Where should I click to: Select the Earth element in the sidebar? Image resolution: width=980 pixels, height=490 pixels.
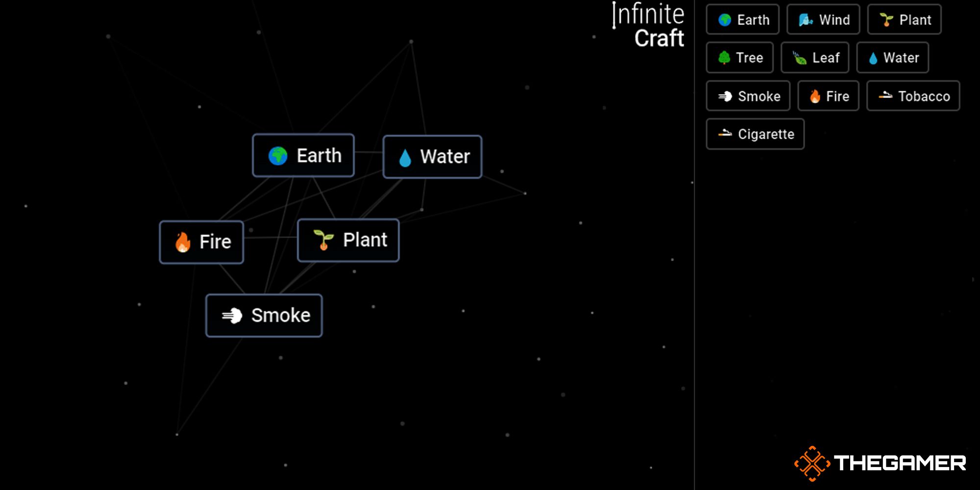(742, 20)
